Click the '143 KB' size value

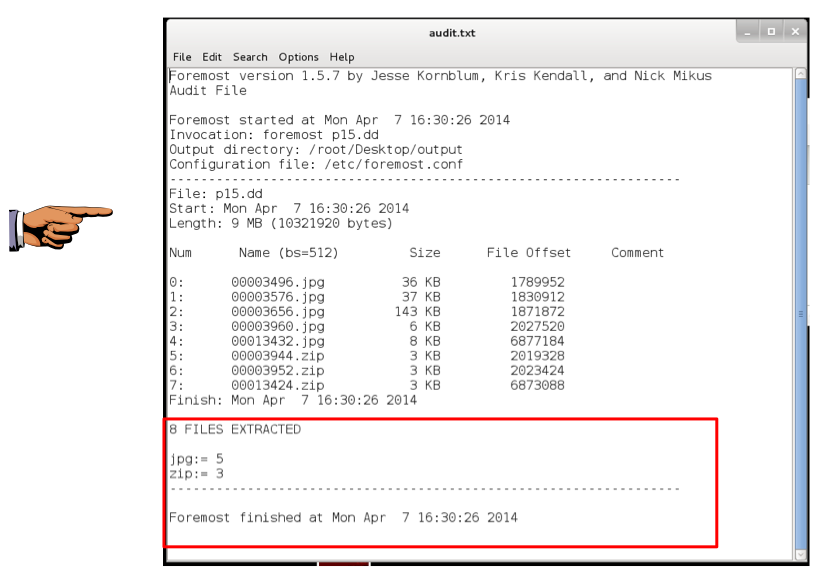417,312
